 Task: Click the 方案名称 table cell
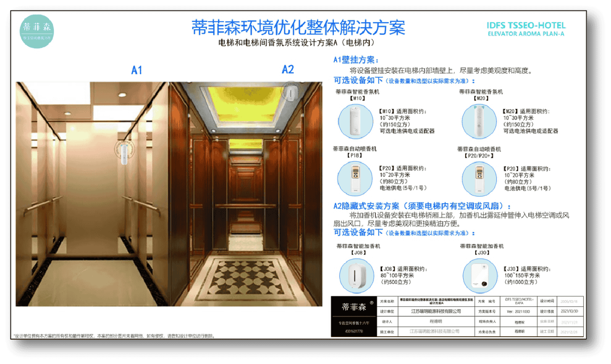tap(387, 301)
